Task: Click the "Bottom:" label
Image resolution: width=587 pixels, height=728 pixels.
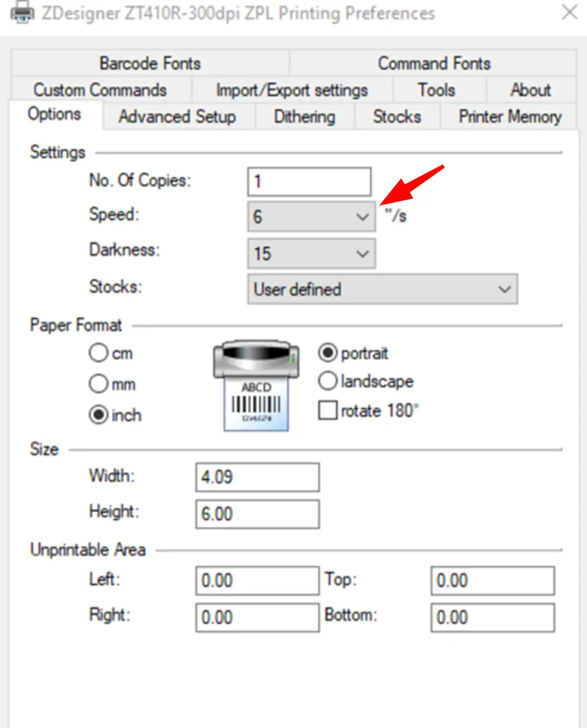Action: click(x=351, y=615)
